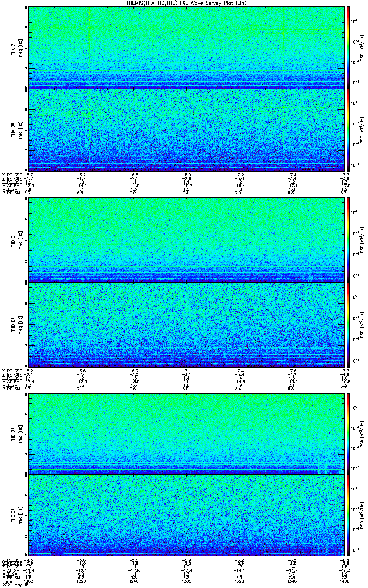368x588 pixels.
Task: Click the PSD color bar beside THA B-parallel
Action: click(348, 129)
